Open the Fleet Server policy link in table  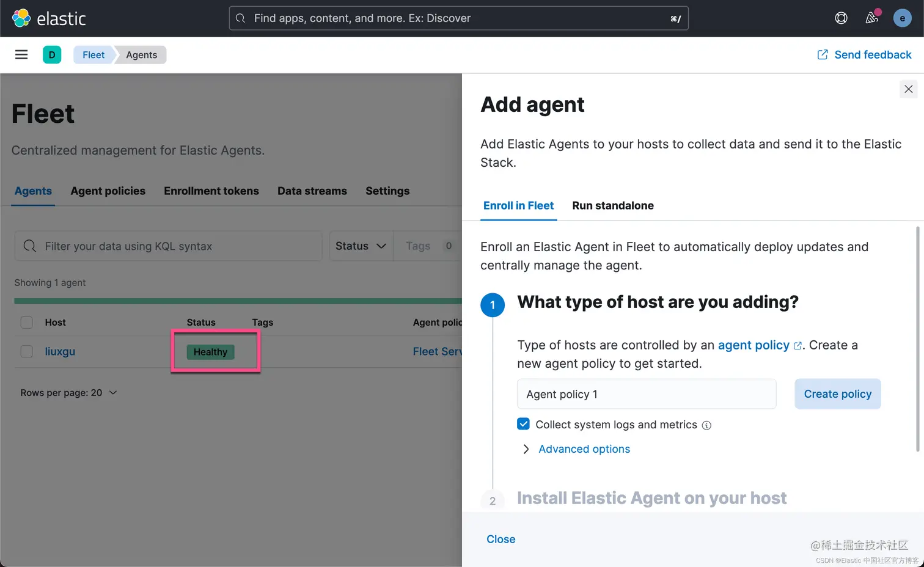tap(438, 351)
